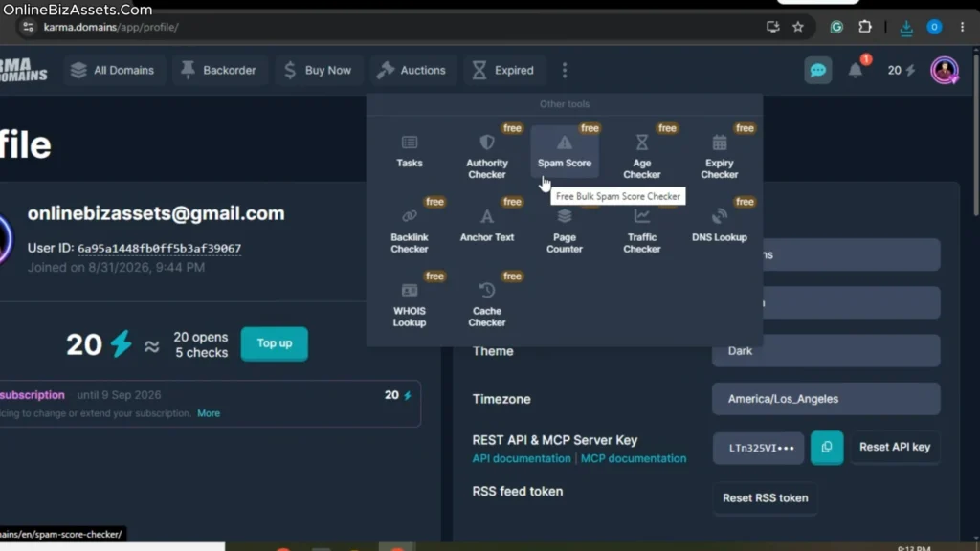This screenshot has width=980, height=551.
Task: Click the onlinebizassets@gmail.com email text
Action: pyautogui.click(x=156, y=213)
